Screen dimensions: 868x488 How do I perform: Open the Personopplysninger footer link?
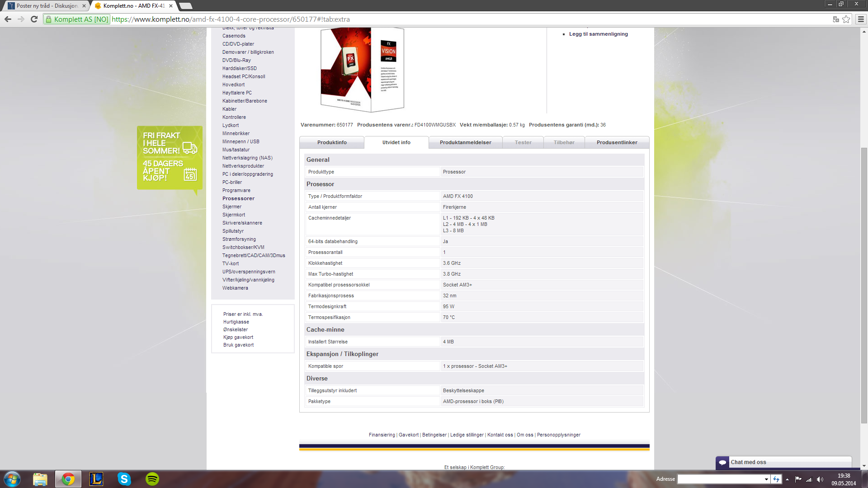pos(559,435)
